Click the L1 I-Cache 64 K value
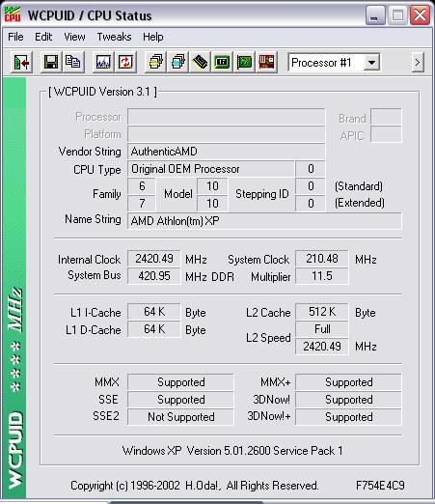The image size is (435, 504). click(154, 312)
